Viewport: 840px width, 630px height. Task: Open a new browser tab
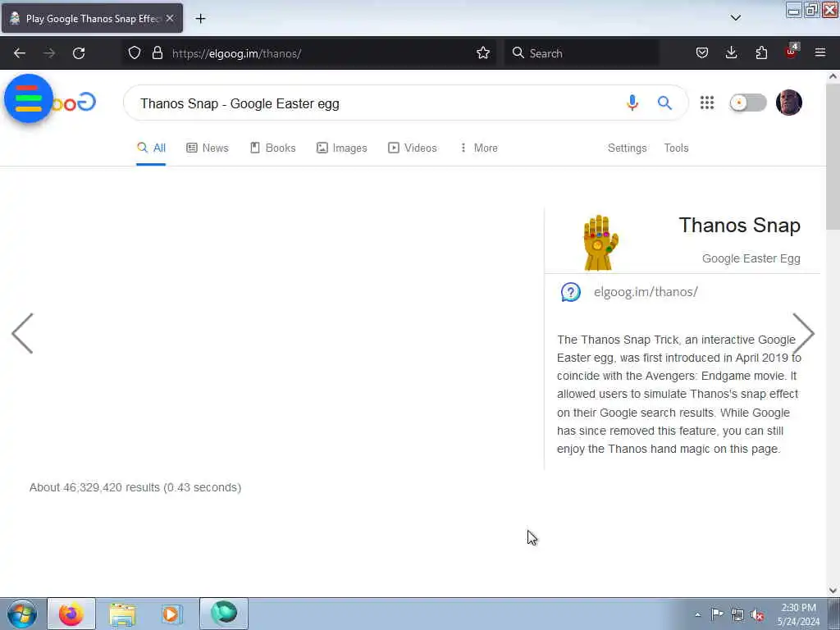click(x=200, y=19)
